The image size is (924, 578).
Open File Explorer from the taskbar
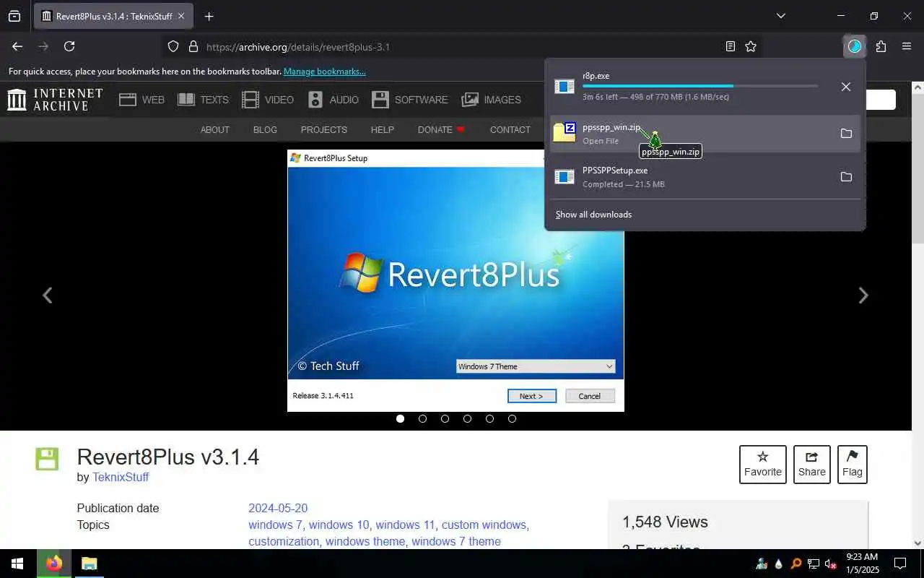(89, 564)
